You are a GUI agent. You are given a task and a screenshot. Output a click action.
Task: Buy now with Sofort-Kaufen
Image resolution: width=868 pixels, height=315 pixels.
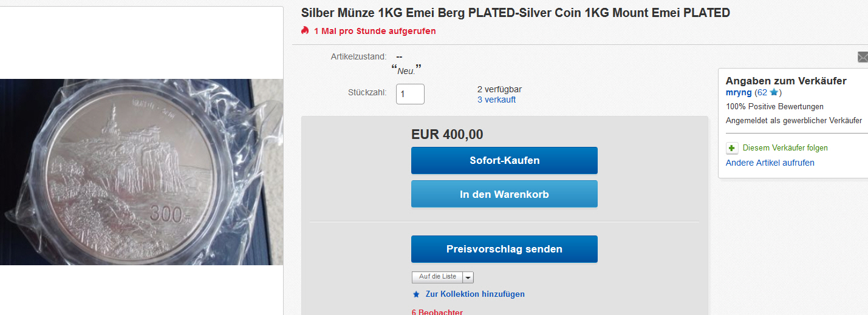(x=504, y=161)
